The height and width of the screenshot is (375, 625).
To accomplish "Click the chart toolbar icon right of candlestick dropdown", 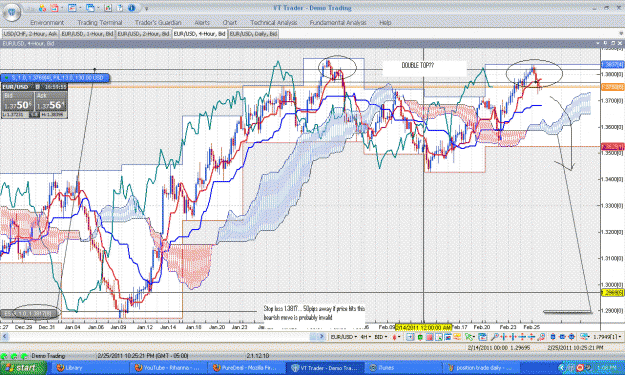I will click(410, 337).
